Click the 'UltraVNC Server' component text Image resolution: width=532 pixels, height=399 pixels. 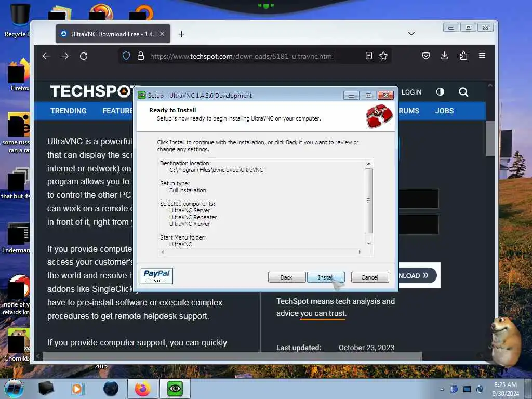[x=190, y=211]
